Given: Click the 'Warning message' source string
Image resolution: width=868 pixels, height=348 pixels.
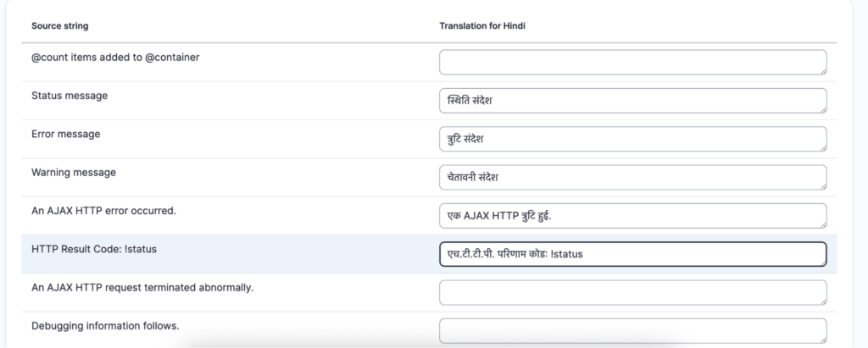Looking at the screenshot, I should point(74,172).
